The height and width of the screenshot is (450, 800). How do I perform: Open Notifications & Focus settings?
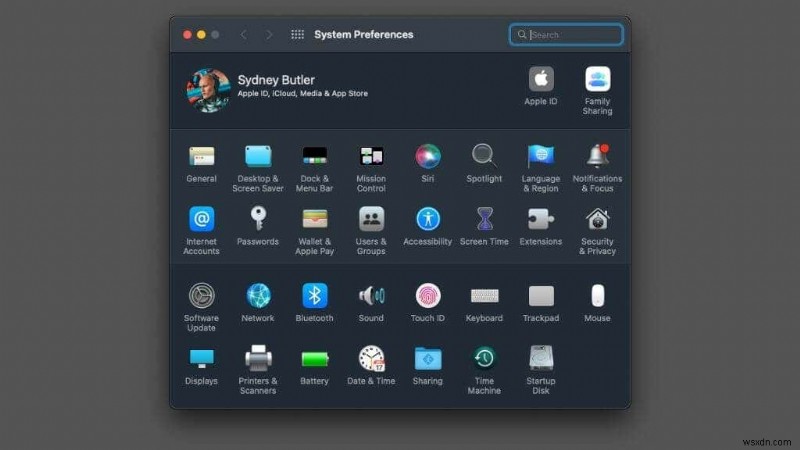(597, 156)
